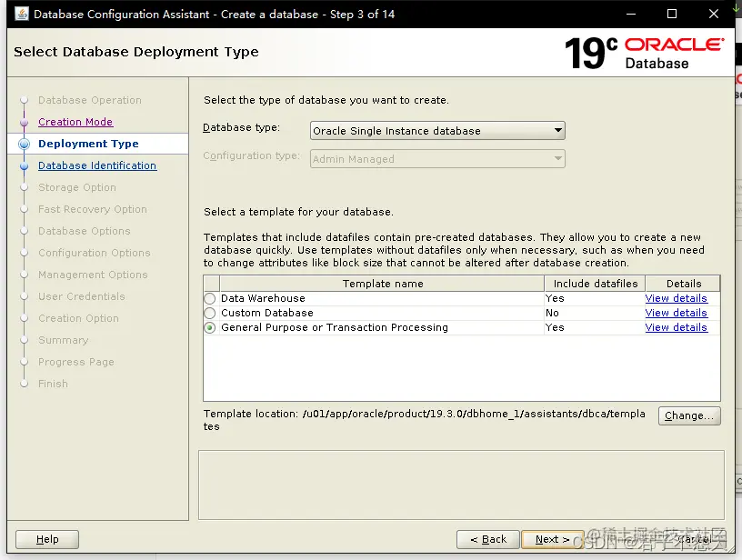Click the Database Identification step marker dot
This screenshot has width=742, height=560.
(x=25, y=166)
